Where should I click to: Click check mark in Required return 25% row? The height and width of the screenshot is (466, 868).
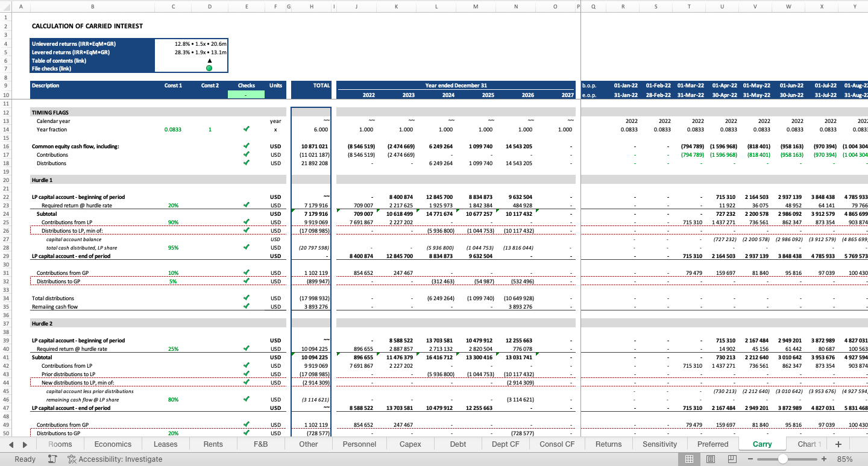246,348
